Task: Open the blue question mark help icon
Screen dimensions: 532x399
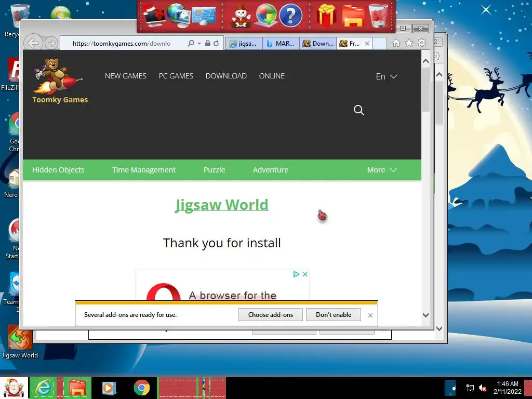Action: tap(290, 16)
